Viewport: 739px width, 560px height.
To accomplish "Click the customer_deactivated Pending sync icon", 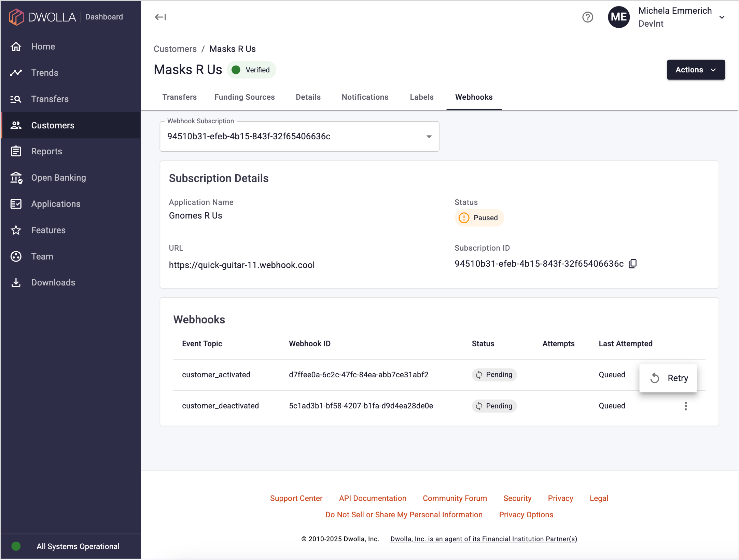I will 479,406.
